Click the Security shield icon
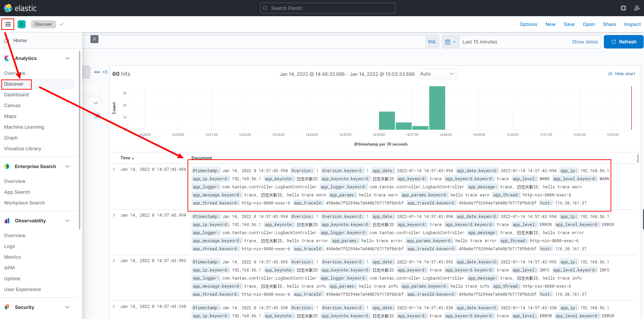This screenshot has width=644, height=319. point(7,307)
